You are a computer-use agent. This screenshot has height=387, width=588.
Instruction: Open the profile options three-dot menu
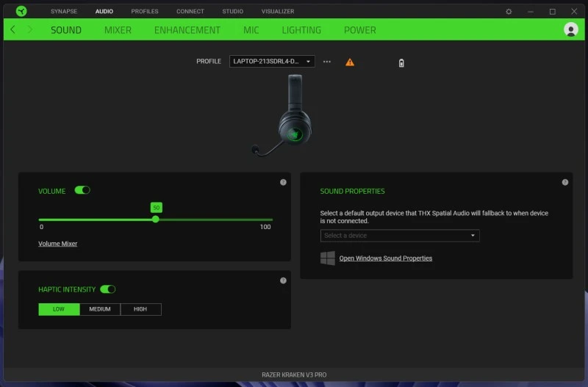(x=327, y=62)
